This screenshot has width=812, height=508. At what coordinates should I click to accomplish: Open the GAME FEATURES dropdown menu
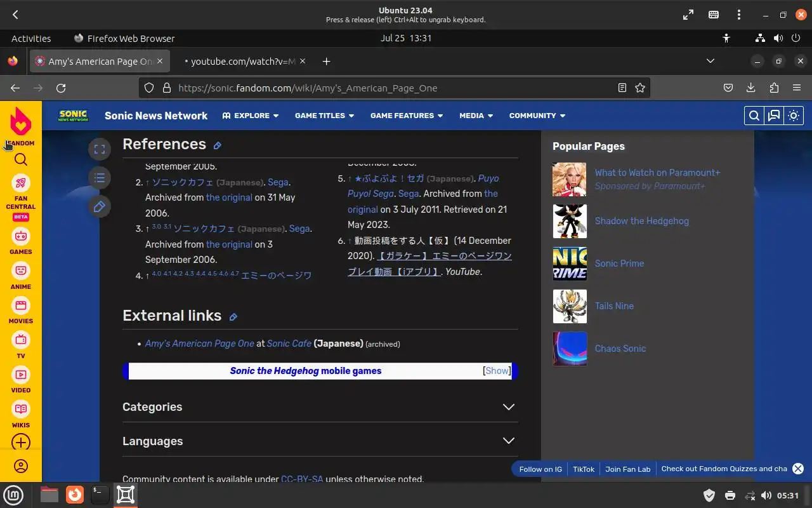coord(407,116)
